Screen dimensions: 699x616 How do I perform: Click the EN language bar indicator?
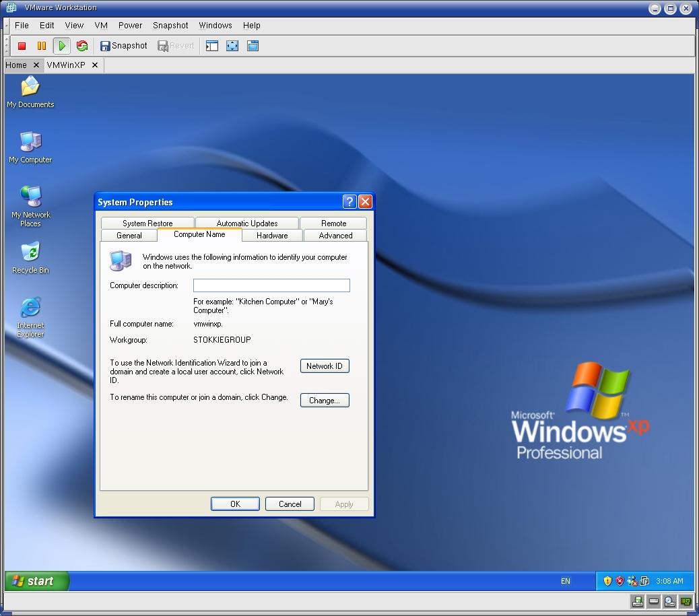click(565, 581)
